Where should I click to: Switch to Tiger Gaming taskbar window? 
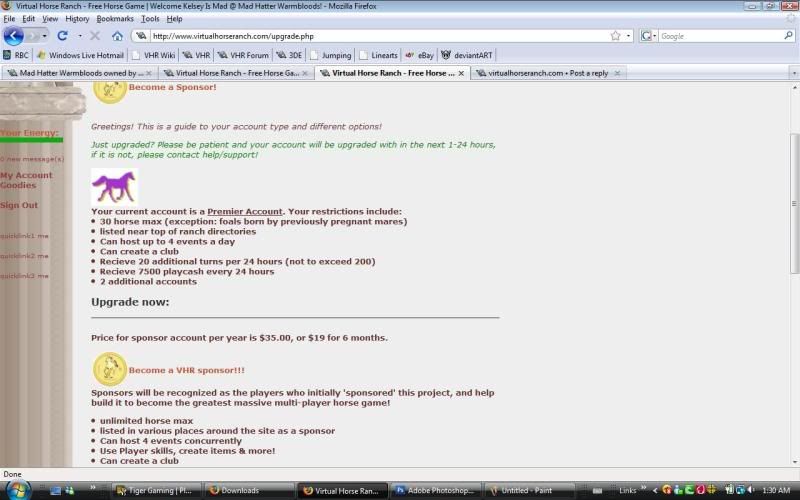coord(157,490)
